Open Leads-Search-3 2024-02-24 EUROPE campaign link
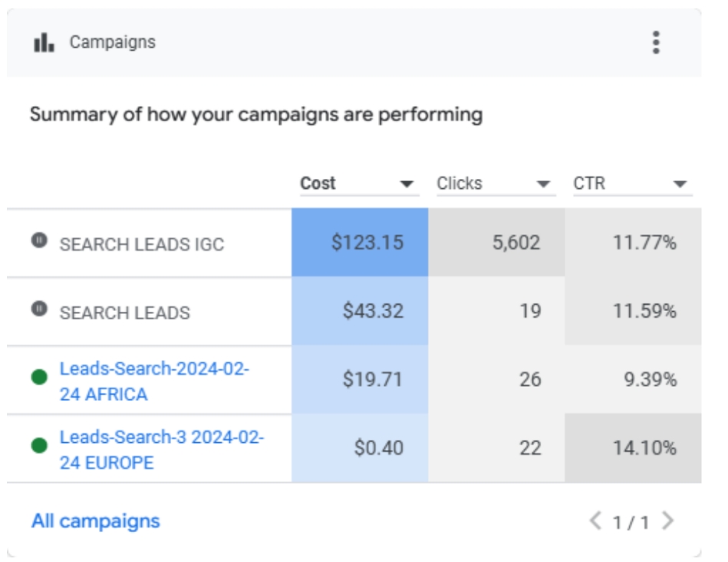This screenshot has height=562, width=728. click(162, 449)
